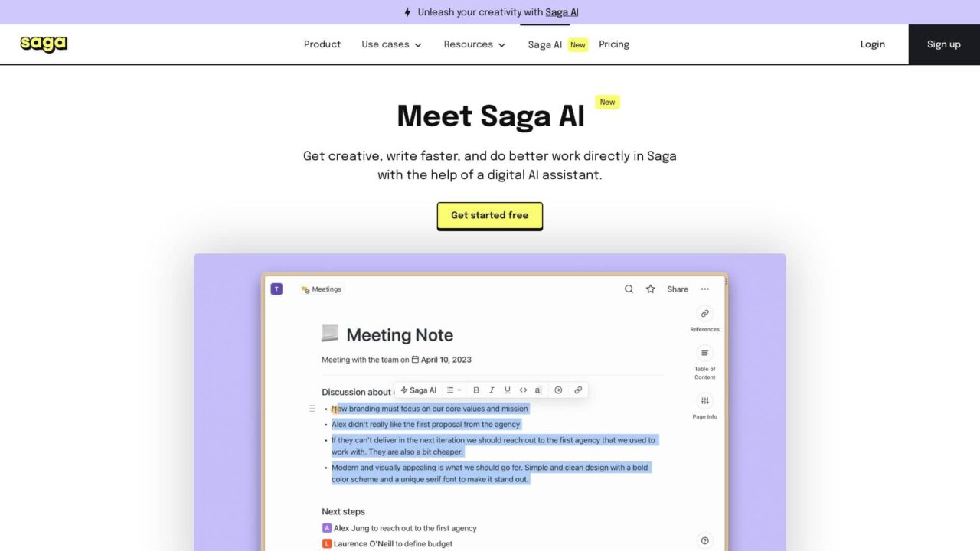The image size is (980, 551).
Task: Click the Get started free button
Action: click(490, 216)
